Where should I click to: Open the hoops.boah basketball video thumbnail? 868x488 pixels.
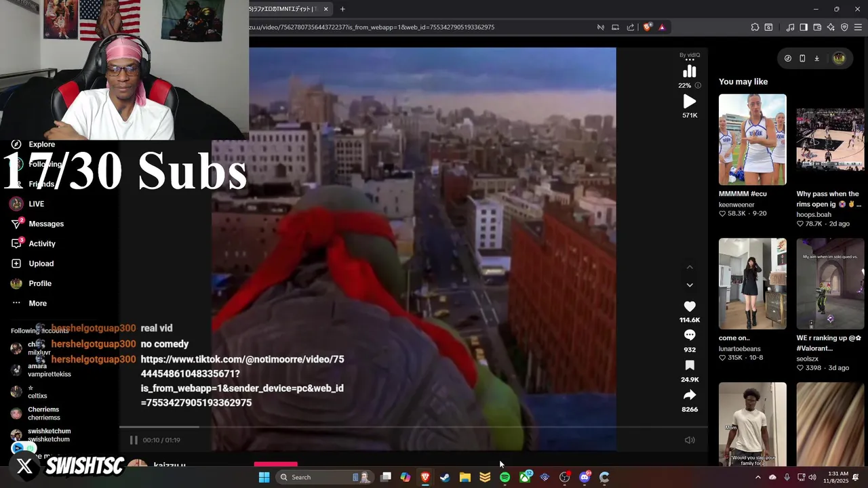(830, 139)
